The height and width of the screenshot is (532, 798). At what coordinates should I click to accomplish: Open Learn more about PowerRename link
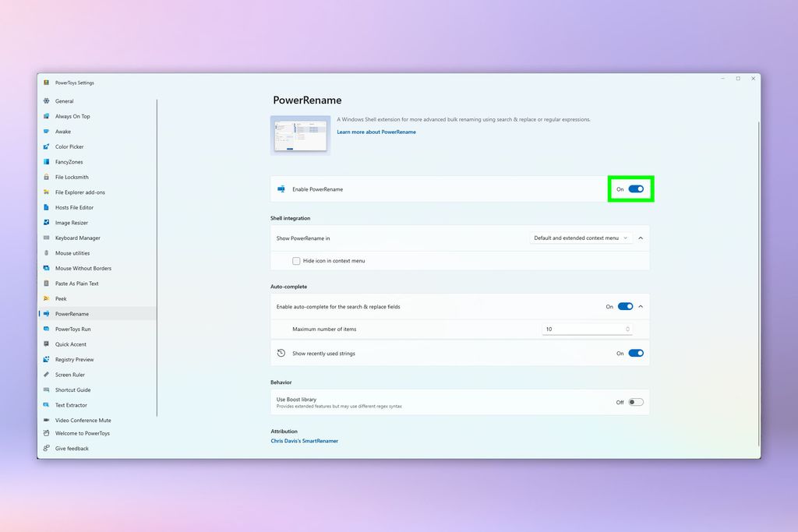(376, 131)
